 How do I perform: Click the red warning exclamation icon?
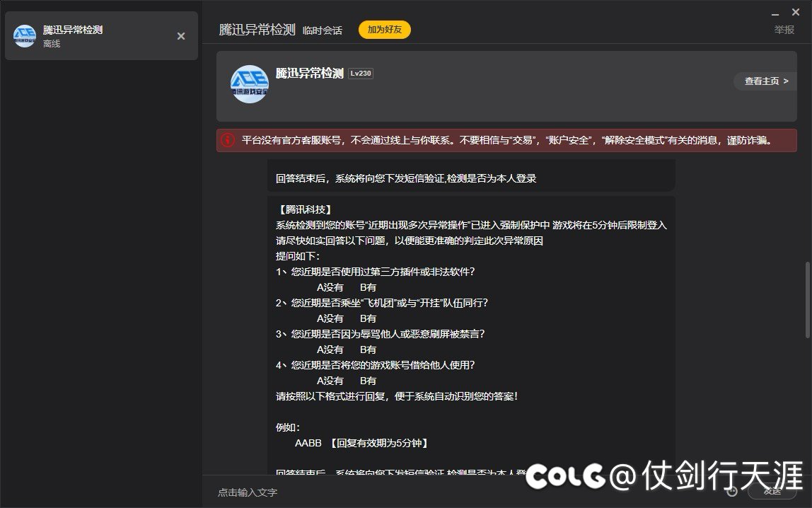pyautogui.click(x=226, y=140)
